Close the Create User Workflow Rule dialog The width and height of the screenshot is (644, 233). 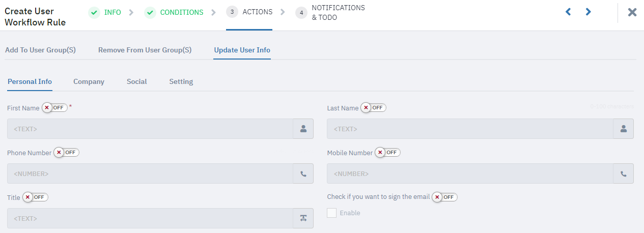coord(632,12)
